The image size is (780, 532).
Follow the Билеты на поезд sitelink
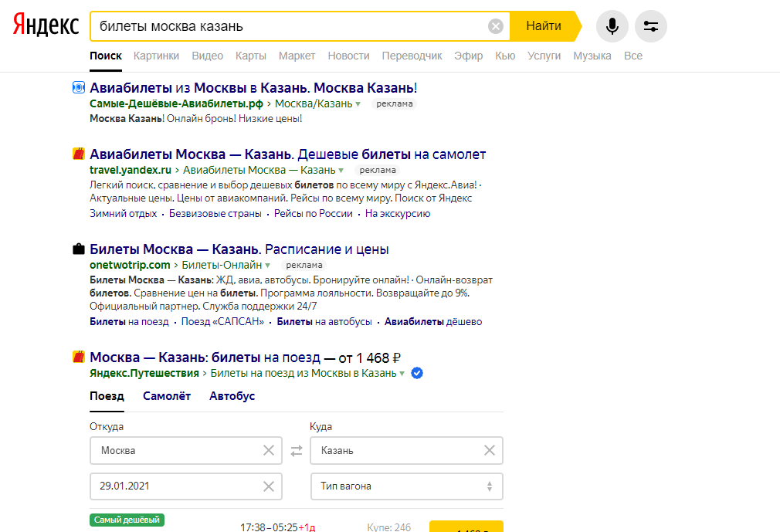(x=129, y=322)
